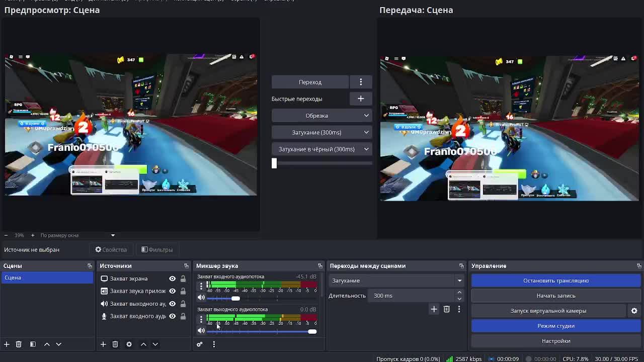Open the Обрезка quick transition dropdown

click(321, 116)
